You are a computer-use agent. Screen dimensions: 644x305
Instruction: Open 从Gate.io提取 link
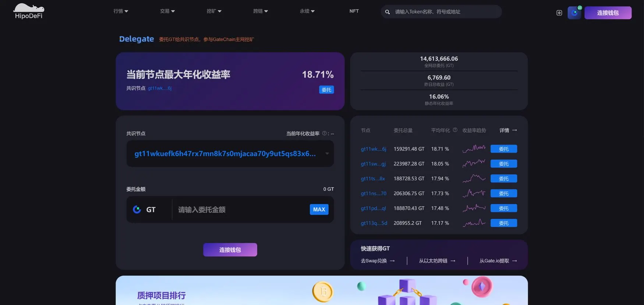point(498,261)
